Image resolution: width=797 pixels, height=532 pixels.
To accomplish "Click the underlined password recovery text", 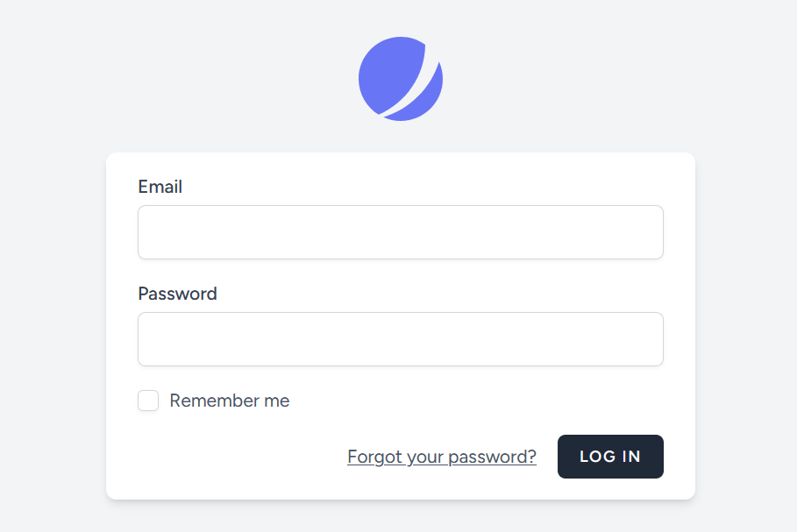I will pos(442,456).
